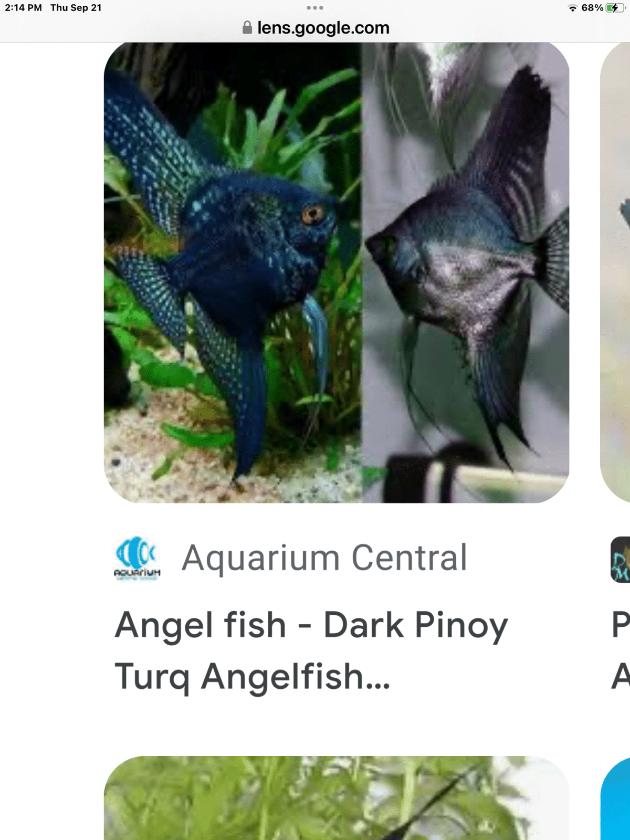Open 'Angel fish - Dark Pinoy Turq Angelfish' result
630x840 pixels.
click(311, 650)
